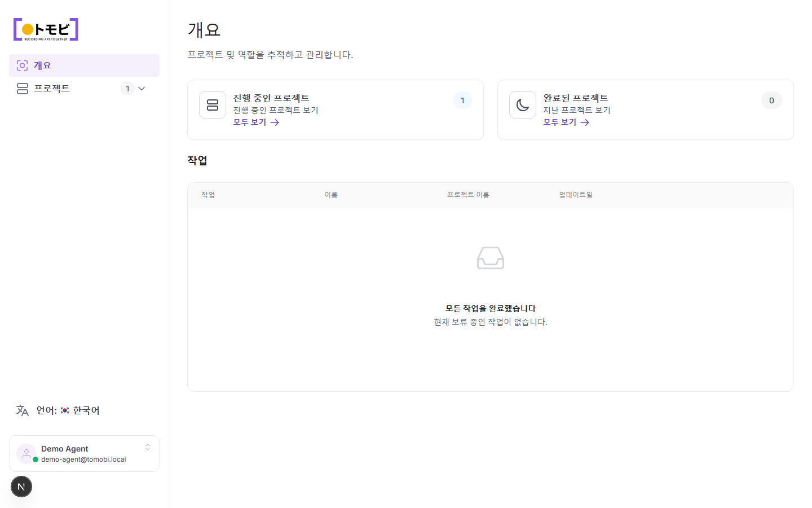Image resolution: width=812 pixels, height=508 pixels.
Task: Open the 프로젝트 sidebar menu item
Action: pos(84,89)
